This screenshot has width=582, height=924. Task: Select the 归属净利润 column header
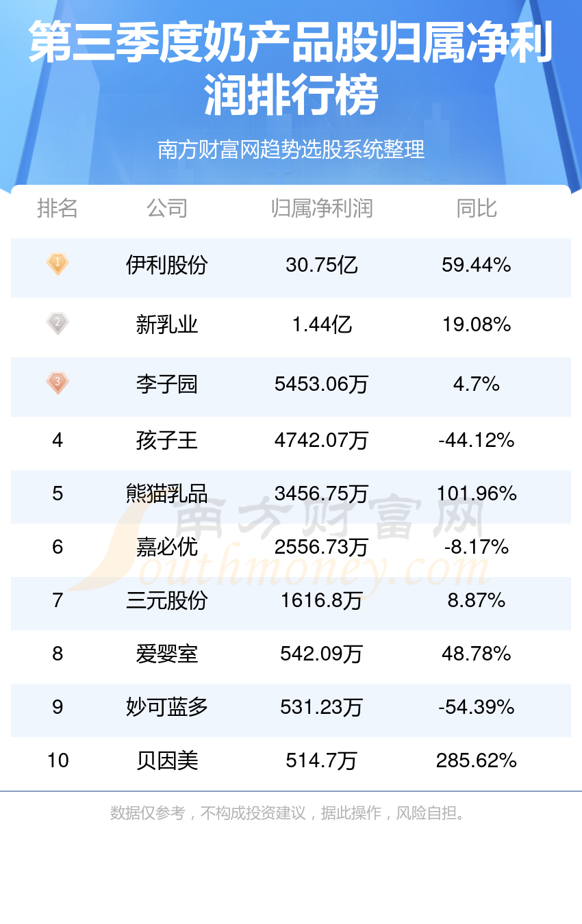(x=322, y=208)
